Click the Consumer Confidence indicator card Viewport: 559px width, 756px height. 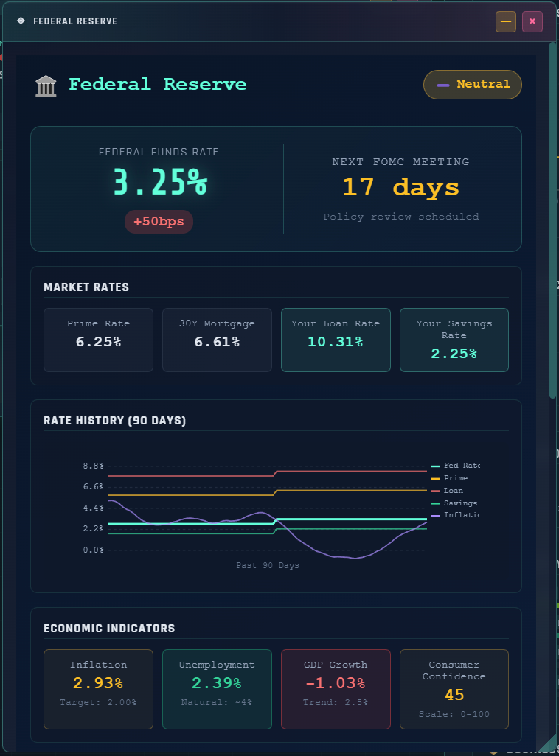(x=454, y=689)
